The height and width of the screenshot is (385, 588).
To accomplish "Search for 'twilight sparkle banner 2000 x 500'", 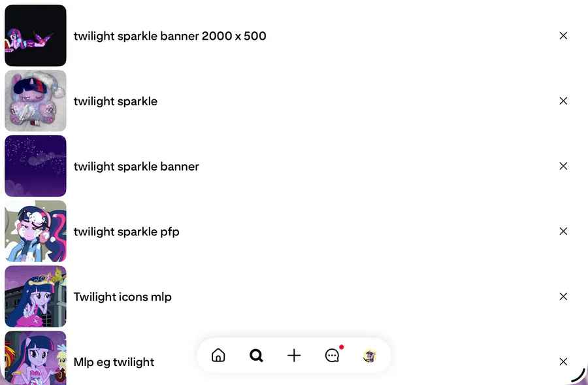I will 170,36.
